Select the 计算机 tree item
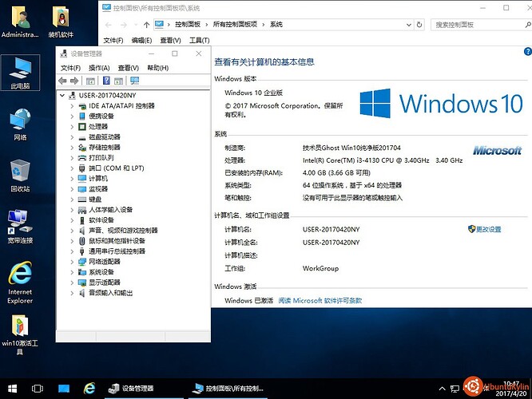532x399 pixels. (98, 179)
